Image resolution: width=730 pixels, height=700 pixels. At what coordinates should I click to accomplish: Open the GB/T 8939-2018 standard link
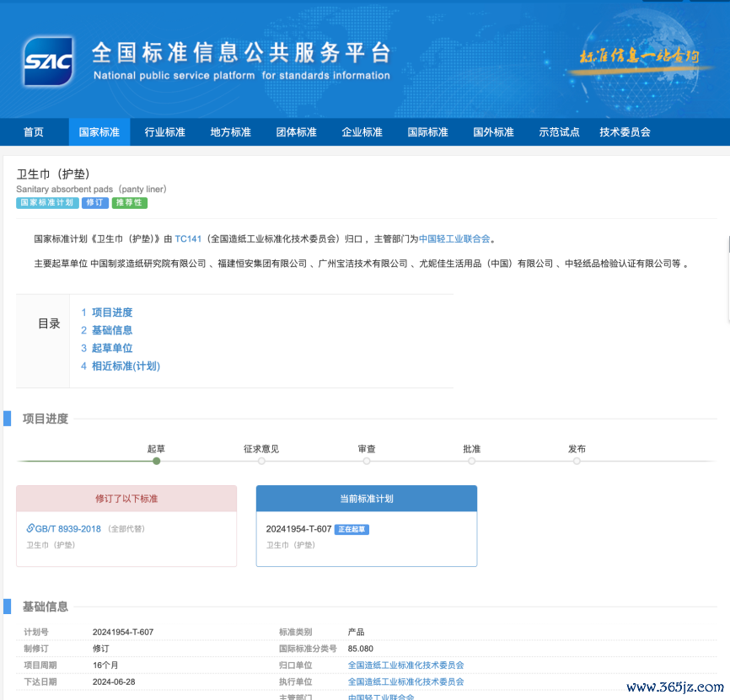pyautogui.click(x=68, y=529)
